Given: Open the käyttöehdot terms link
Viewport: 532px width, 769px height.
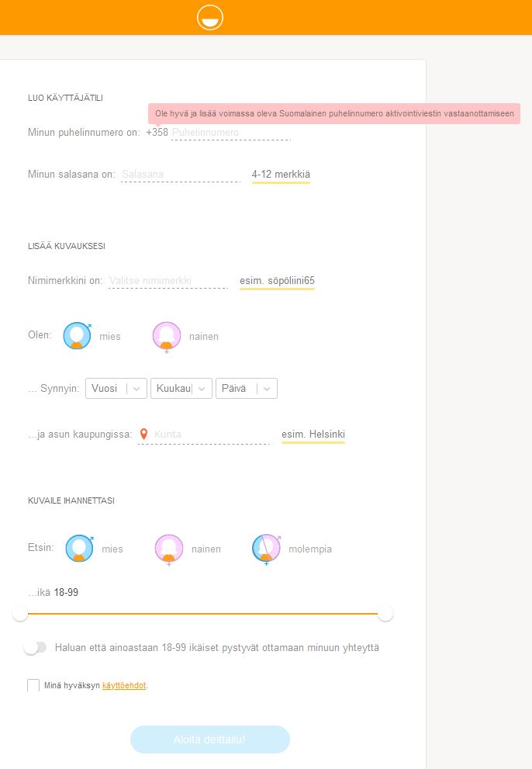Looking at the screenshot, I should click(124, 686).
